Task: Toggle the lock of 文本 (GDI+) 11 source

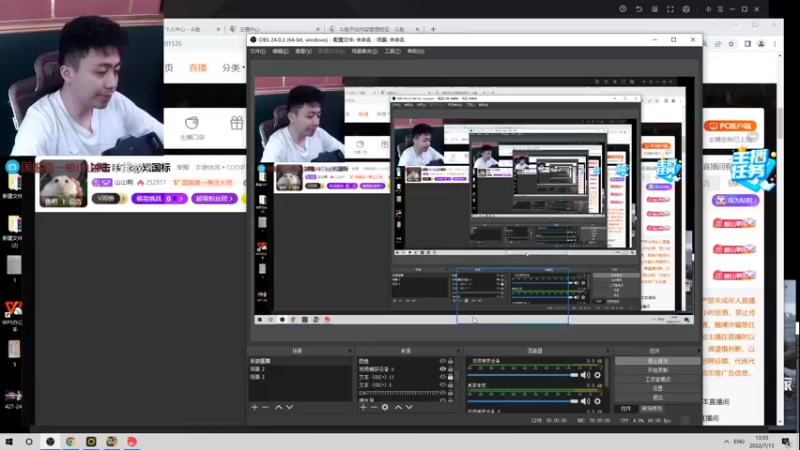Action: coord(450,377)
